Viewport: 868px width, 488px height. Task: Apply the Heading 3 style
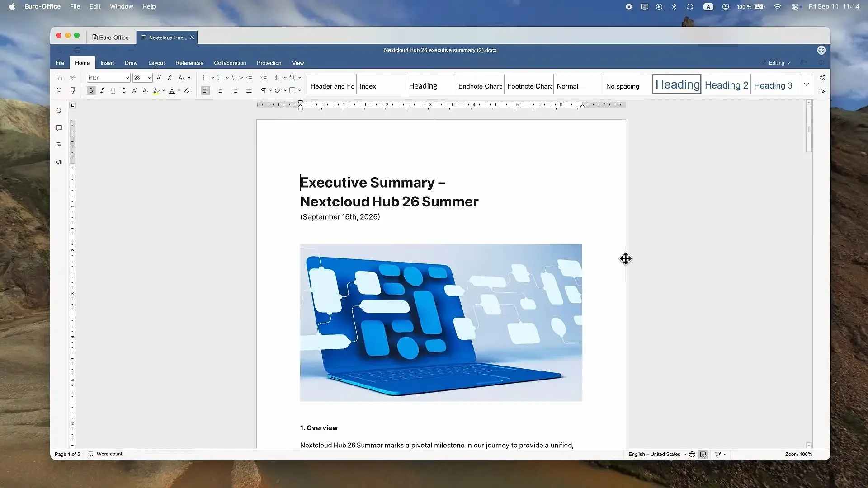pos(775,85)
